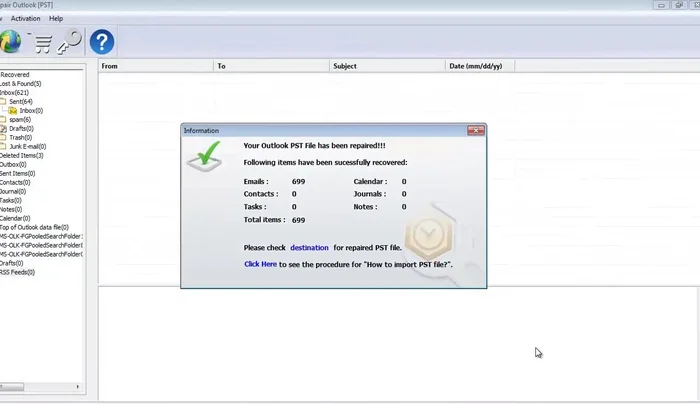
Task: Click the globe update icon in toolbar
Action: click(x=10, y=42)
